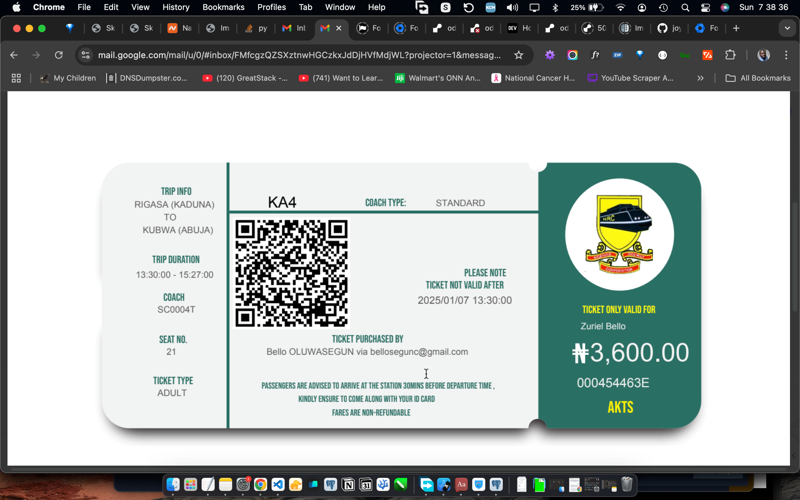
Task: Open the Chrome profile avatar
Action: (x=763, y=55)
